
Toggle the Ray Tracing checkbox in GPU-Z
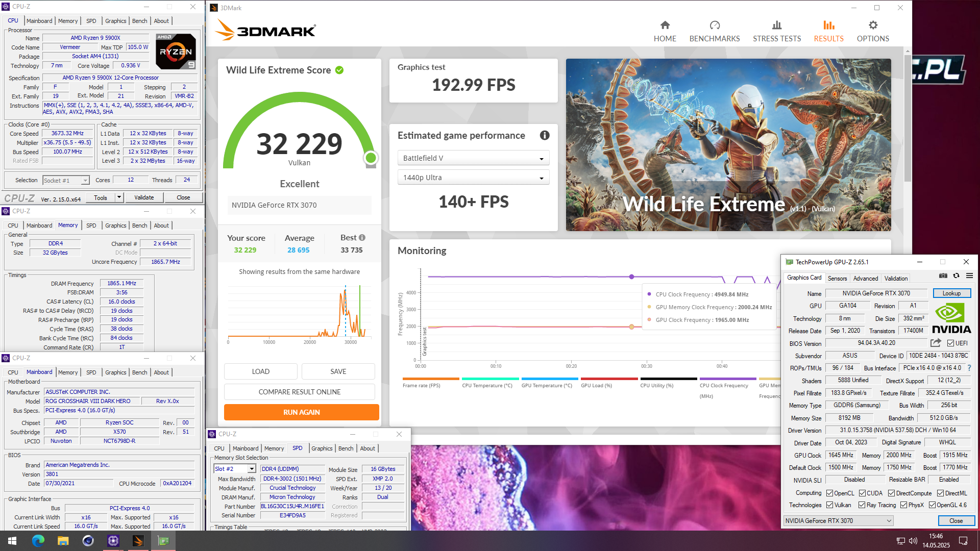click(862, 505)
